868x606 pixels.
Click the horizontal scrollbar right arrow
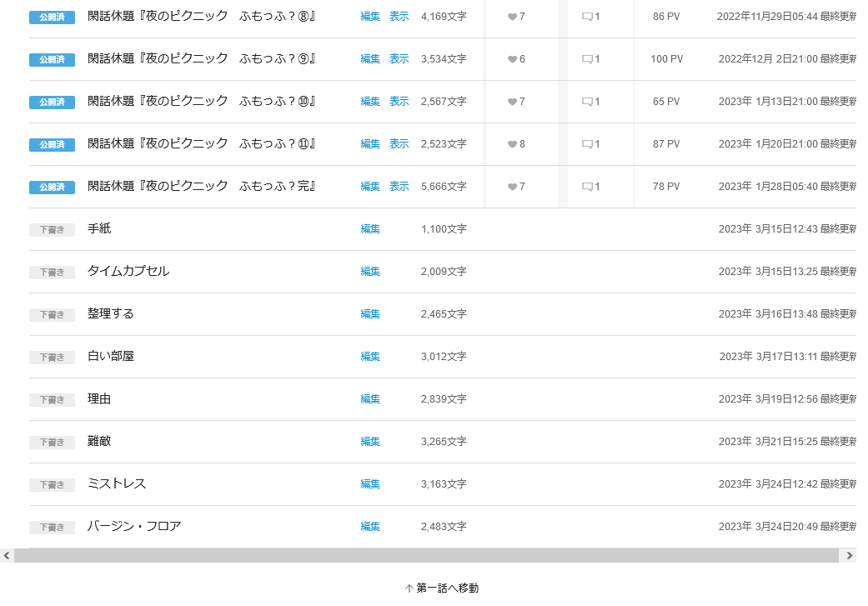pos(849,555)
